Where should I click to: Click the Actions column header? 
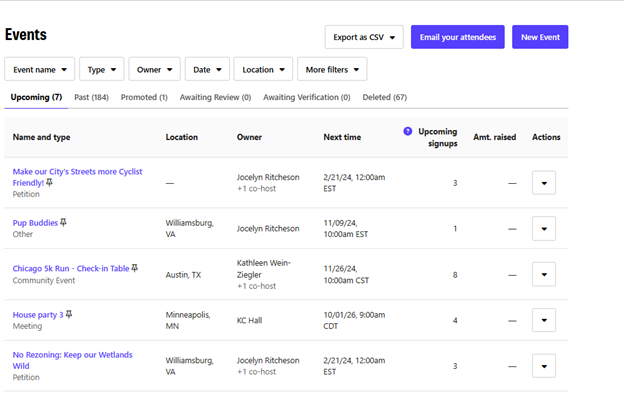[x=546, y=137]
